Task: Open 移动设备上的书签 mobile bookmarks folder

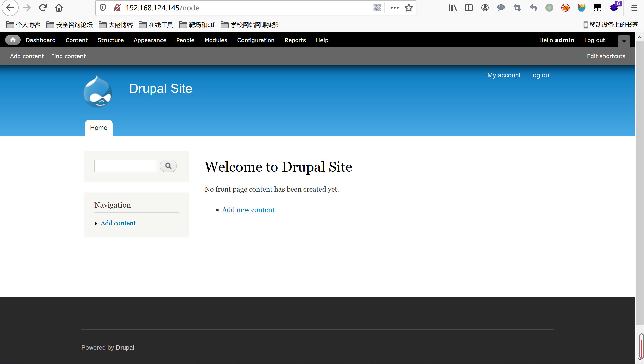Action: 611,25
